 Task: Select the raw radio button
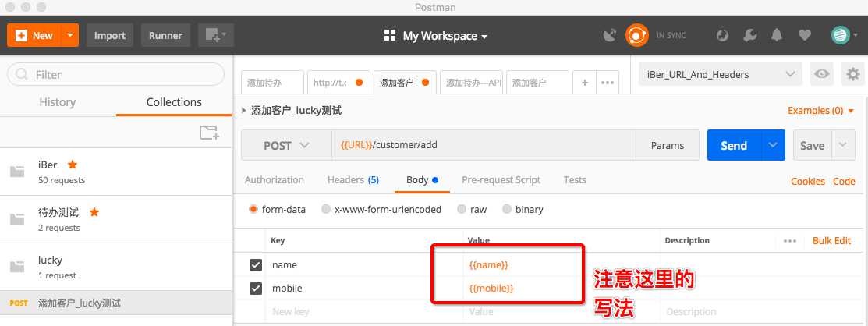click(x=462, y=209)
